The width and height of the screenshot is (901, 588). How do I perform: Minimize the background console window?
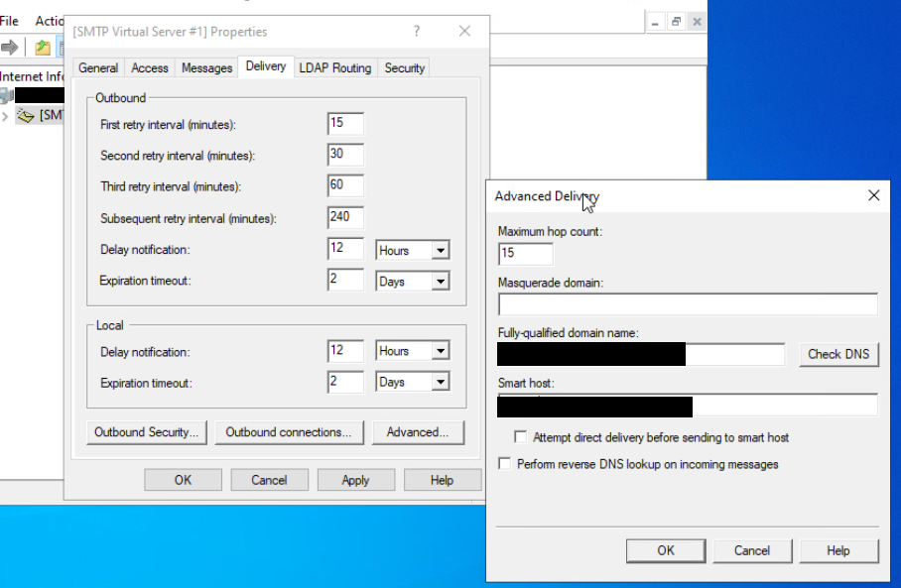[655, 22]
